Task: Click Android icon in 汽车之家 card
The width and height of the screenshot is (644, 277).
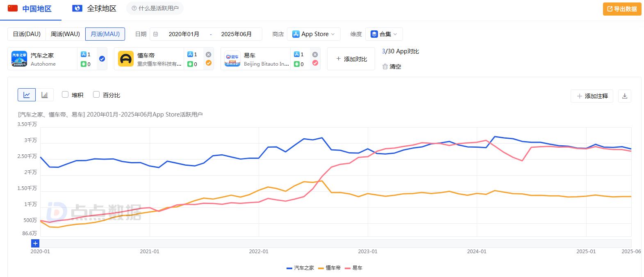Action: tap(84, 64)
